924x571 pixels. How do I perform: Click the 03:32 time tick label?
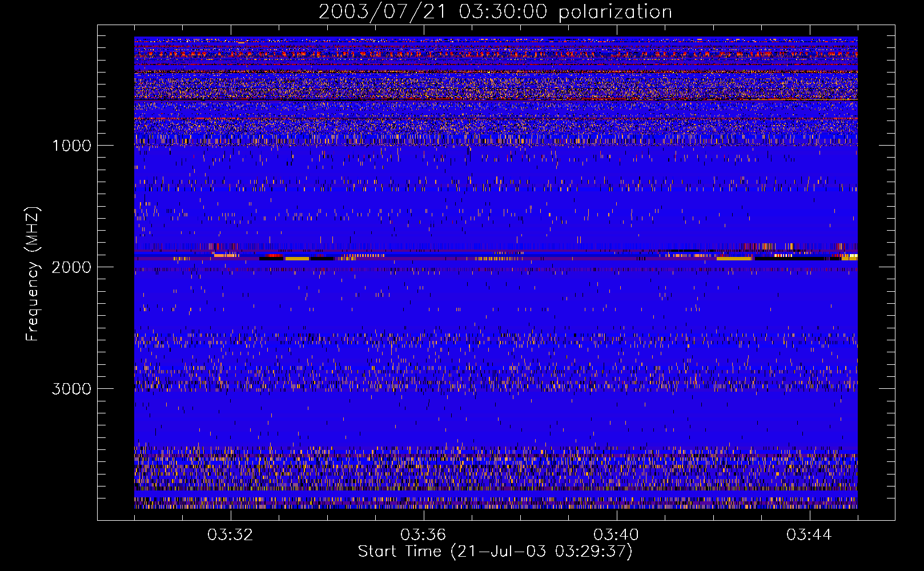[230, 535]
